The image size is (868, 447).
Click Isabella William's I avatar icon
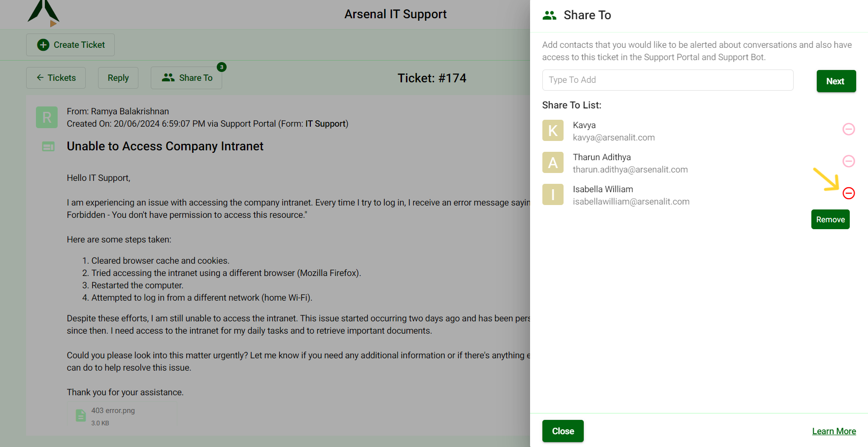pyautogui.click(x=553, y=195)
